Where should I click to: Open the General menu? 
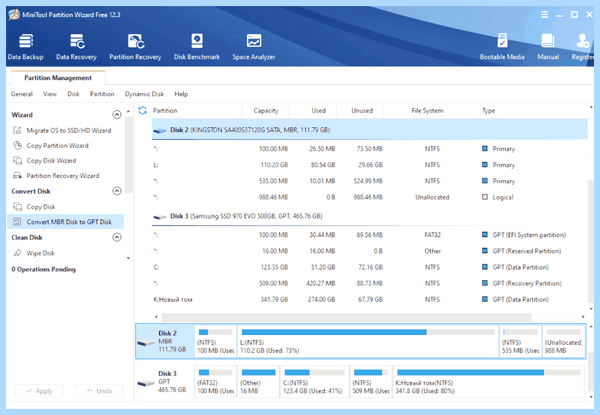[x=22, y=94]
